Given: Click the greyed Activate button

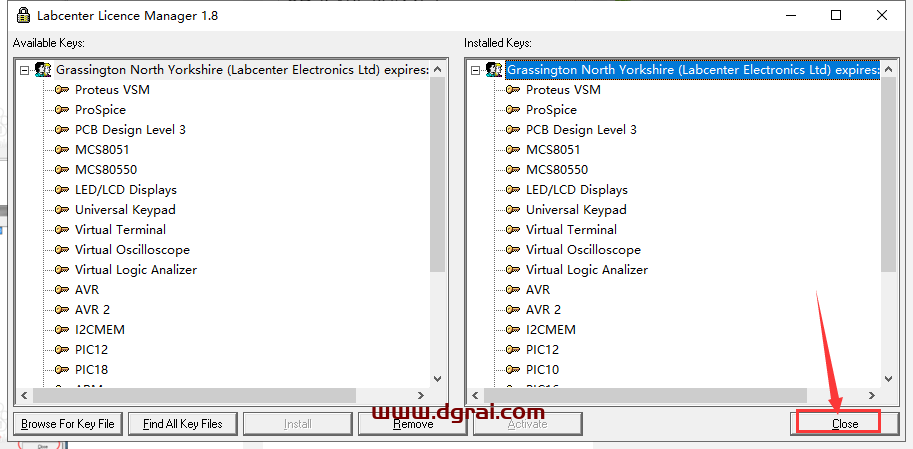Looking at the screenshot, I should click(528, 424).
